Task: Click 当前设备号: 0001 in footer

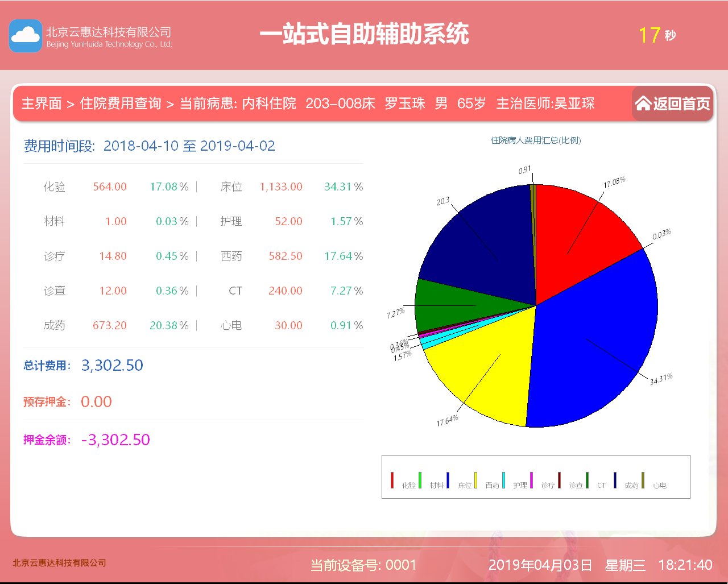Action: click(x=363, y=565)
